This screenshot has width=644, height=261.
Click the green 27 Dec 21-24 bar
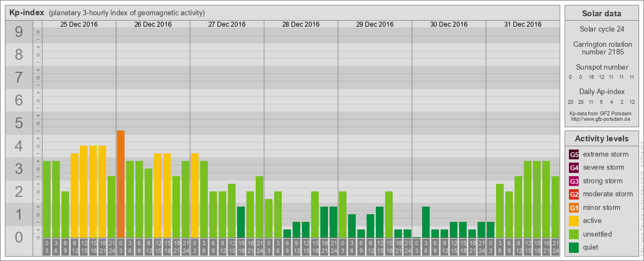coord(259,207)
